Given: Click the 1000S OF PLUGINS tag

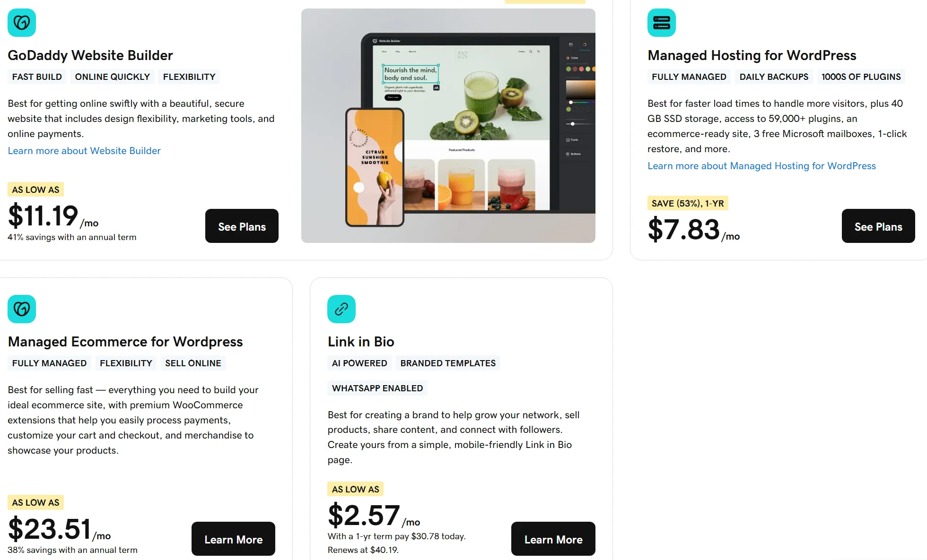Looking at the screenshot, I should (x=861, y=77).
